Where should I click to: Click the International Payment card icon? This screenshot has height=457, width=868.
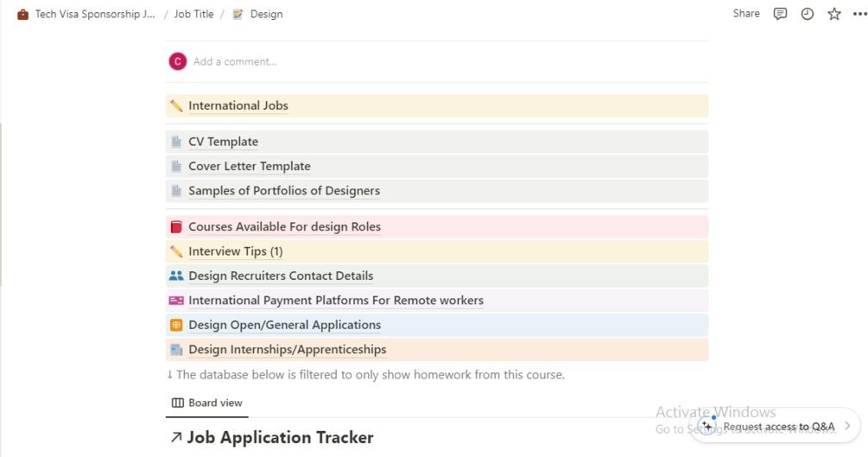pos(176,301)
